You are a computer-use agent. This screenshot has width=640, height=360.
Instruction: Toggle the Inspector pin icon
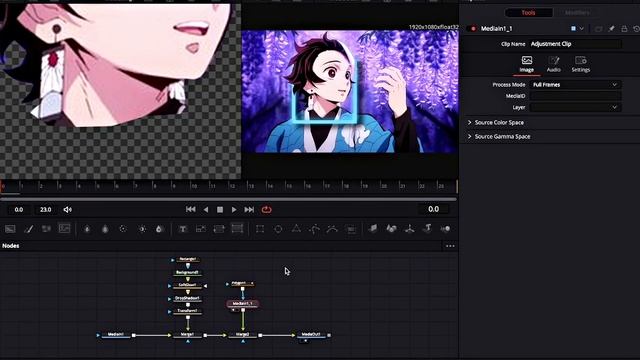pyautogui.click(x=611, y=29)
